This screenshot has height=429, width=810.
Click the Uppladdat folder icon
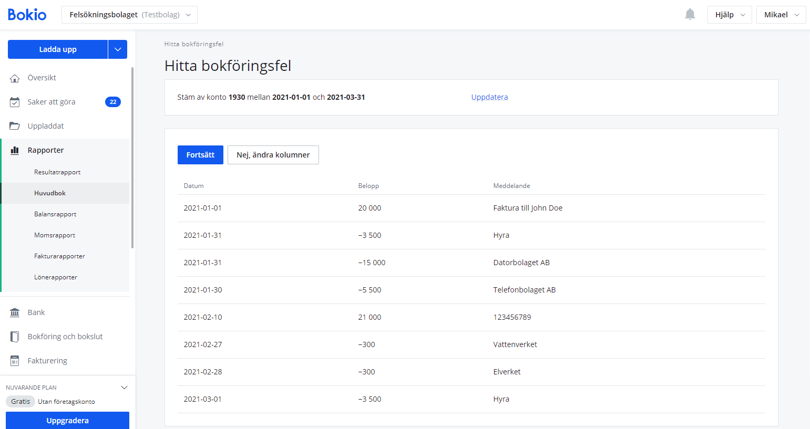coord(15,126)
